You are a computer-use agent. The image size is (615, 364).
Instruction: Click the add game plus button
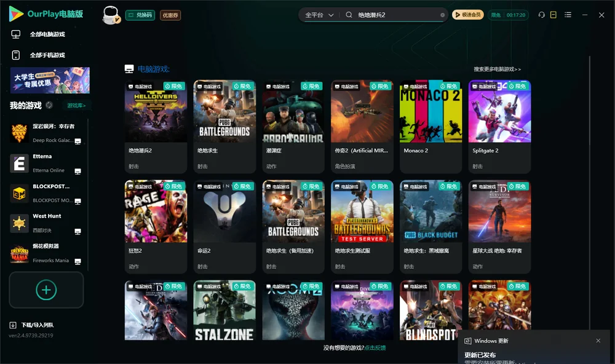click(x=46, y=290)
